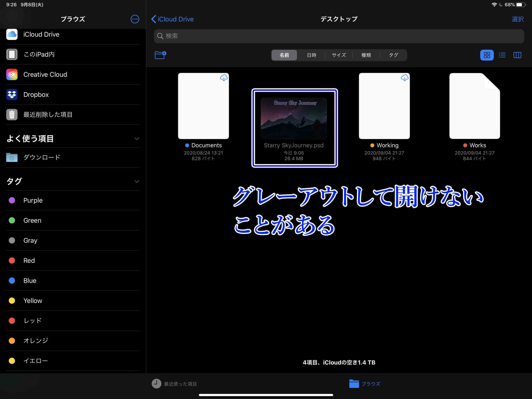Download the Working folder via cloud icon
Image resolution: width=532 pixels, height=399 pixels.
pyautogui.click(x=405, y=78)
